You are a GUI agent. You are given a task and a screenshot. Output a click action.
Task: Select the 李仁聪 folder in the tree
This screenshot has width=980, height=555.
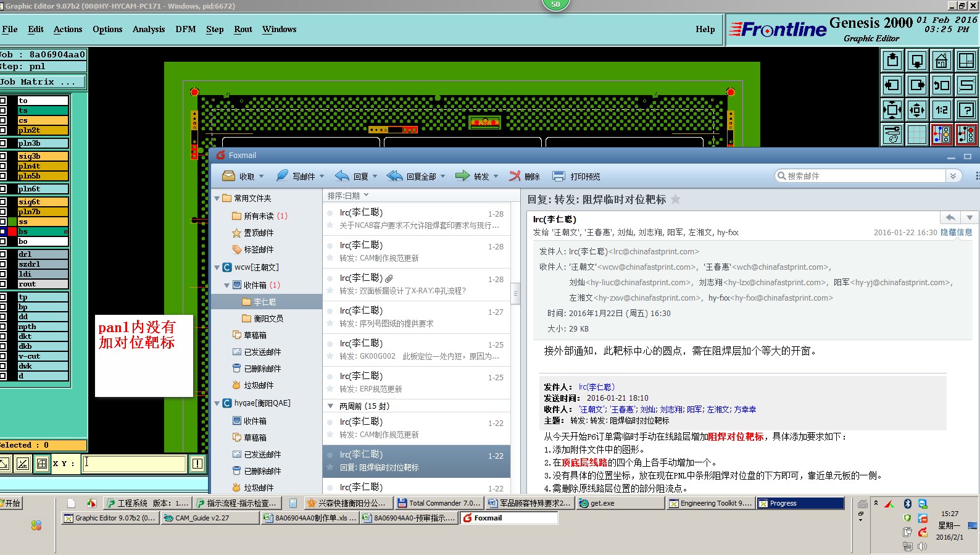[265, 302]
